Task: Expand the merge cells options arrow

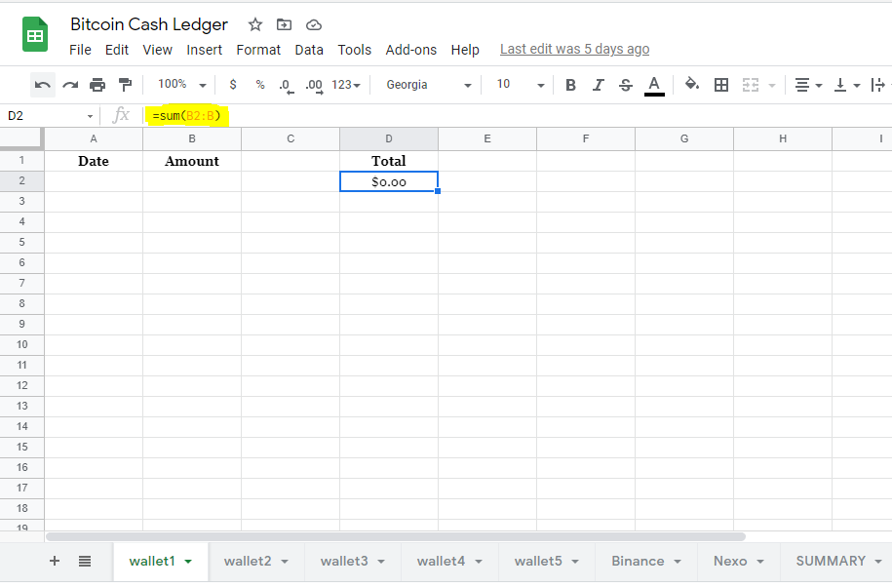Action: 772,86
